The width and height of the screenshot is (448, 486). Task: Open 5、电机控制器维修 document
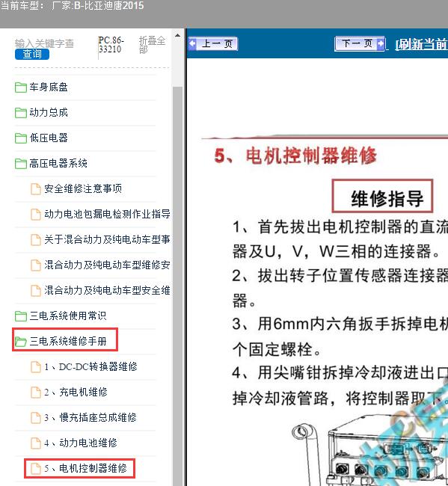85,468
